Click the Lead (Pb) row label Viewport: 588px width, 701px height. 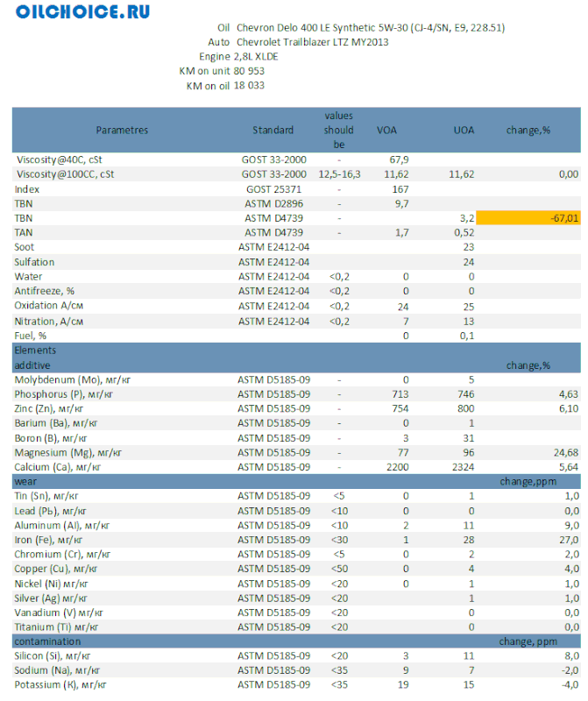click(51, 511)
